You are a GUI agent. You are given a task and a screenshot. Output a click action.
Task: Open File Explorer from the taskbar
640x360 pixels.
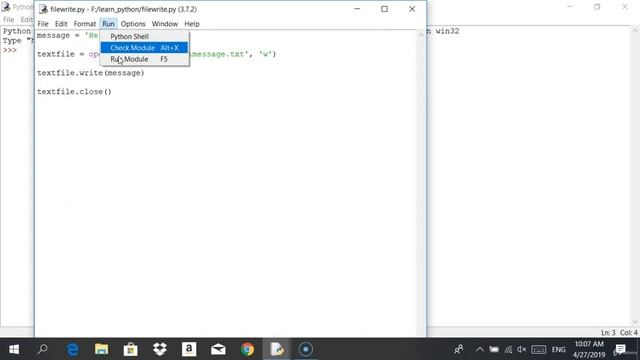(102, 349)
